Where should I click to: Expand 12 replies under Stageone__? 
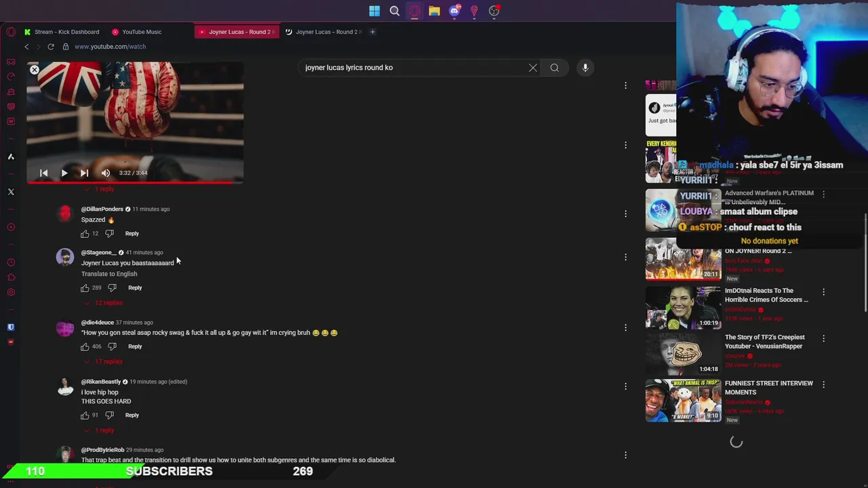tap(104, 303)
